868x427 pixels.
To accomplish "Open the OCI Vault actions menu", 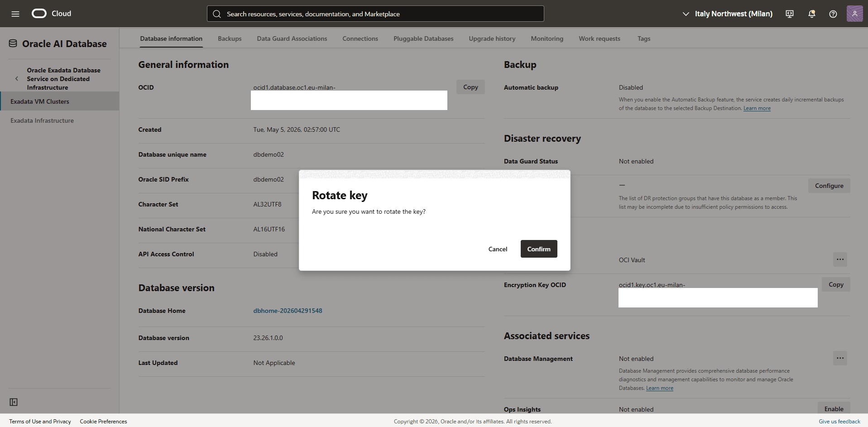I will 840,259.
